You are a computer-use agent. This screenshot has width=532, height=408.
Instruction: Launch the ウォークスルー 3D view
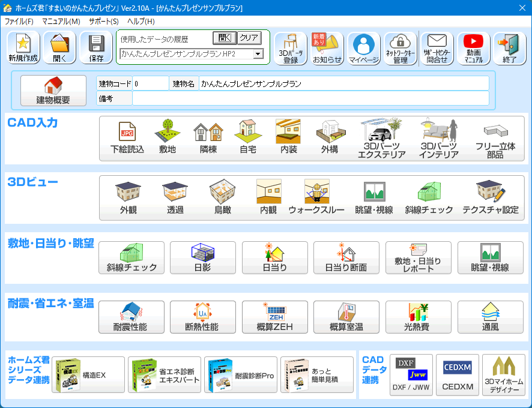click(x=316, y=199)
